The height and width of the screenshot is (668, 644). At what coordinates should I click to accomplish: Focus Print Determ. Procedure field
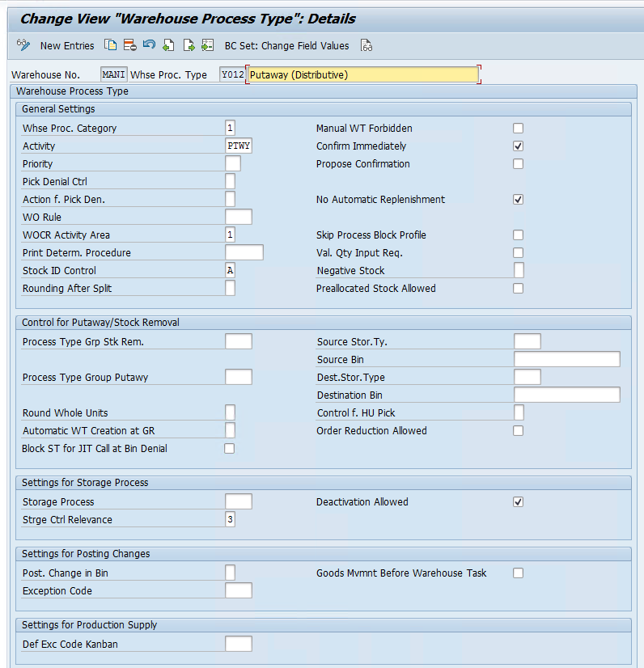(x=244, y=252)
